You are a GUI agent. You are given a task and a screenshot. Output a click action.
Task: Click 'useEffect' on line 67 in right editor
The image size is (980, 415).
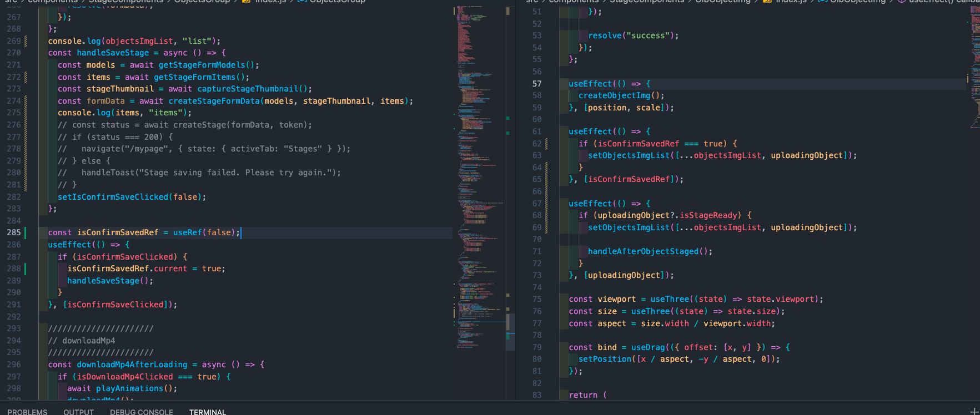point(590,204)
